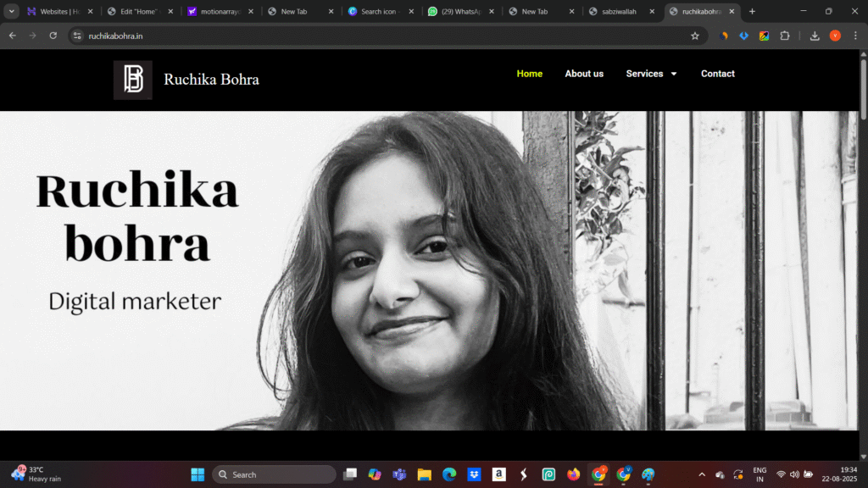Open Dropbox from the taskbar
The image size is (868, 488).
(x=474, y=474)
